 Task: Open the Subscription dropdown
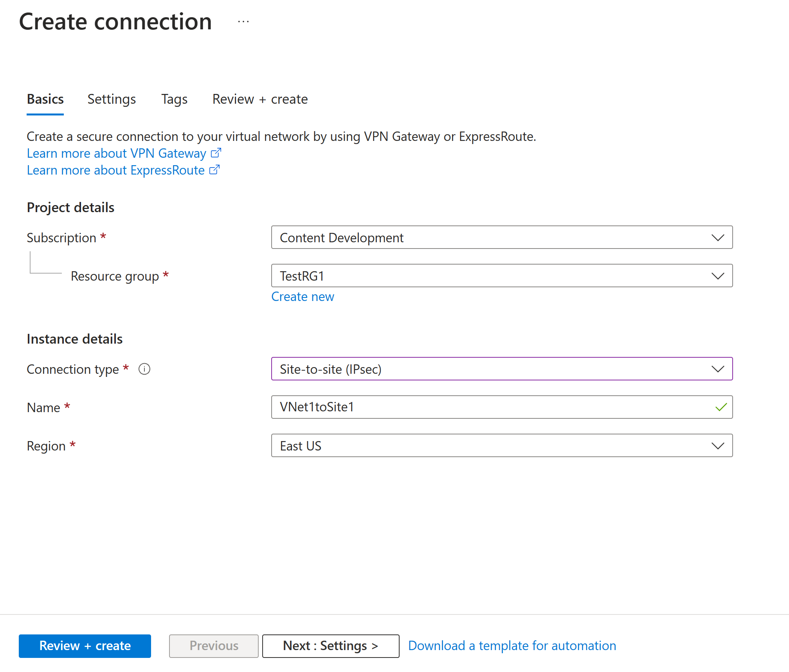(502, 237)
